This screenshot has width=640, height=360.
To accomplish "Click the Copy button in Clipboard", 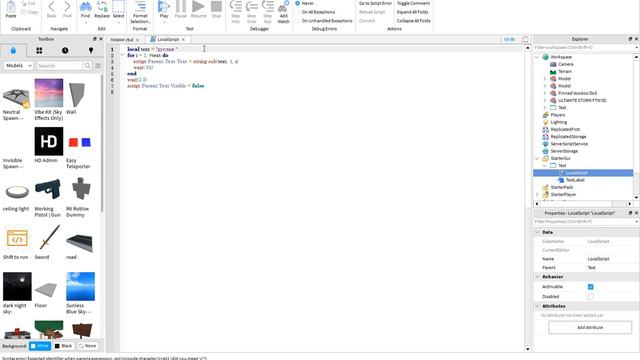I will tap(29, 12).
